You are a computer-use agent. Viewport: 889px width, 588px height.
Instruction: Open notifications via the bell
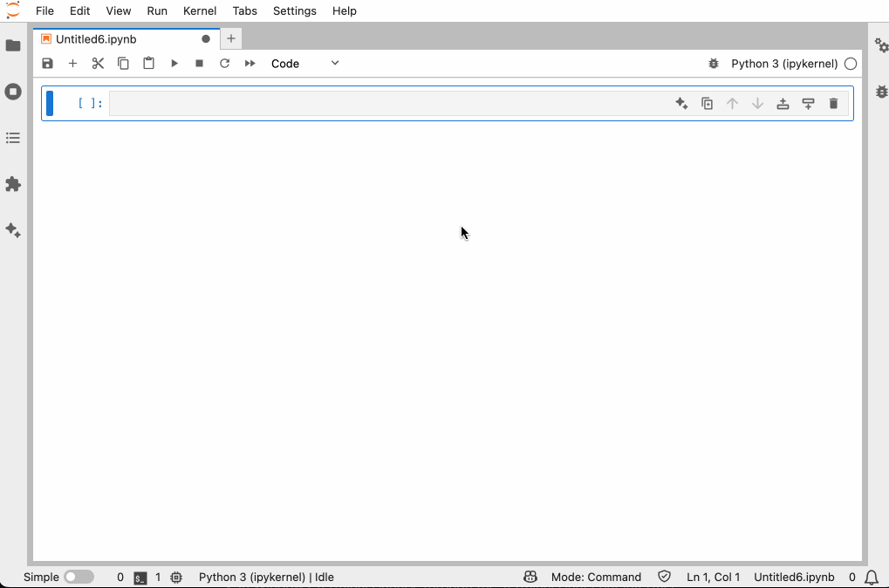point(871,577)
